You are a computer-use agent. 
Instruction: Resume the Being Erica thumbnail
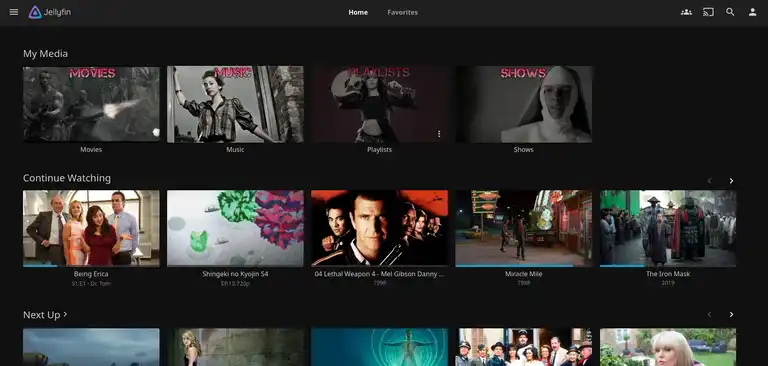91,228
